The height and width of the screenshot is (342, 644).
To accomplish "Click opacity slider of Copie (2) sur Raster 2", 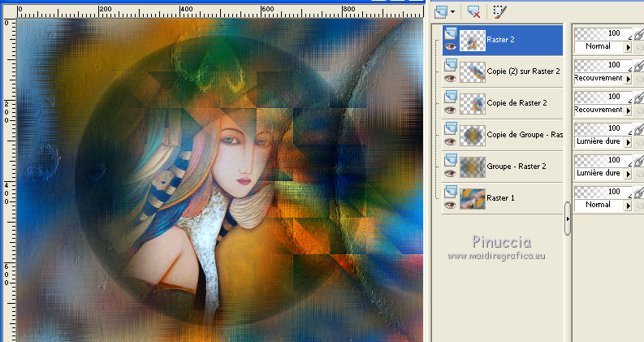I will coord(603,65).
